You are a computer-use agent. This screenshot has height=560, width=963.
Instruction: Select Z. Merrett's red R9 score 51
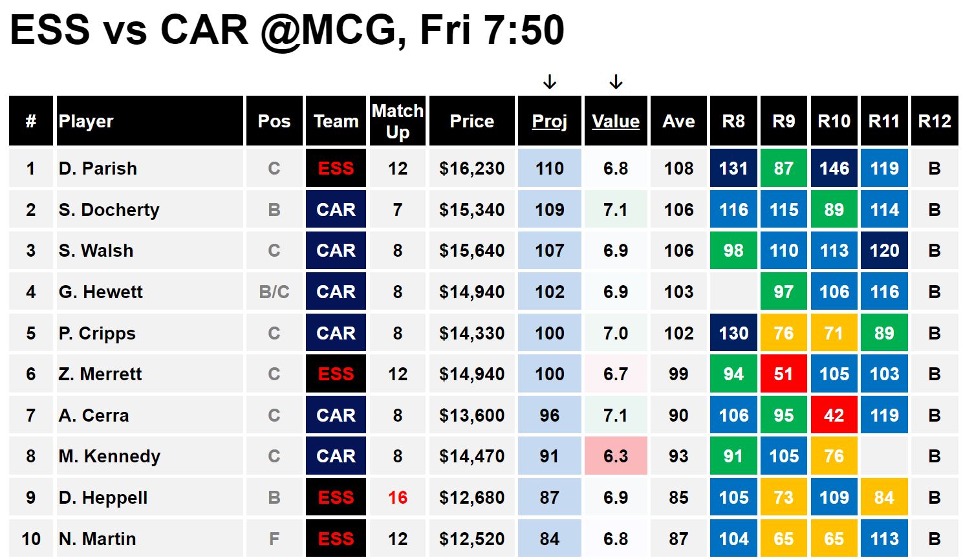tap(784, 374)
